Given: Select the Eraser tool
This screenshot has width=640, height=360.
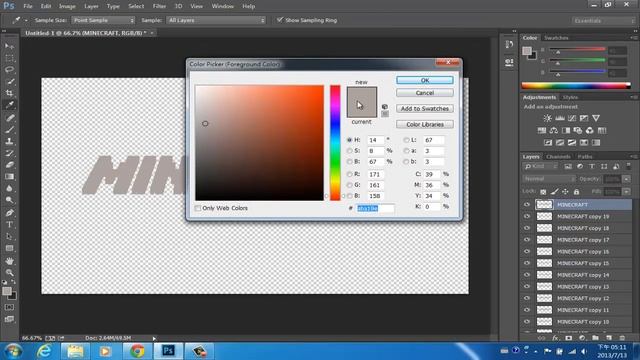Looking at the screenshot, I should click(9, 165).
